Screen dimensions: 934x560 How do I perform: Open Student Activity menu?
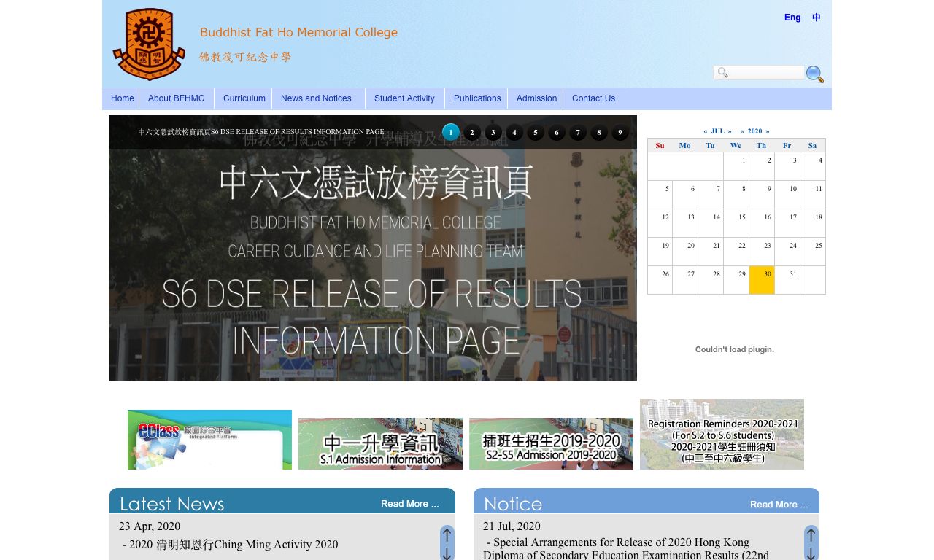pyautogui.click(x=404, y=98)
